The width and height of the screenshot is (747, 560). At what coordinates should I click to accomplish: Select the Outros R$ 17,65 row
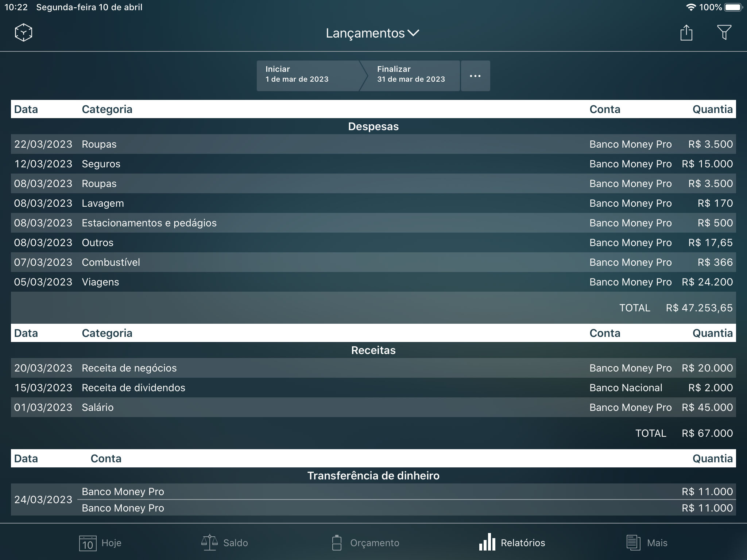(x=373, y=242)
